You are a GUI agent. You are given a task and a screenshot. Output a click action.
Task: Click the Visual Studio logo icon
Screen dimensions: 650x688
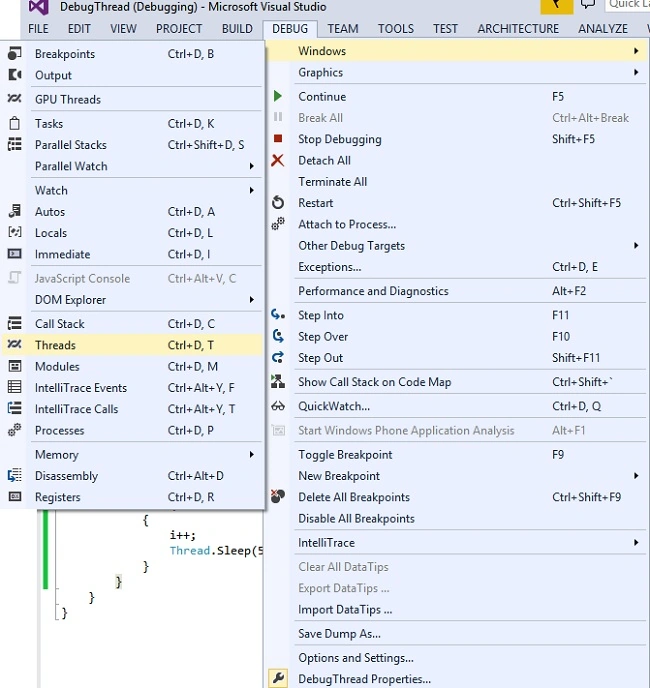click(x=39, y=7)
